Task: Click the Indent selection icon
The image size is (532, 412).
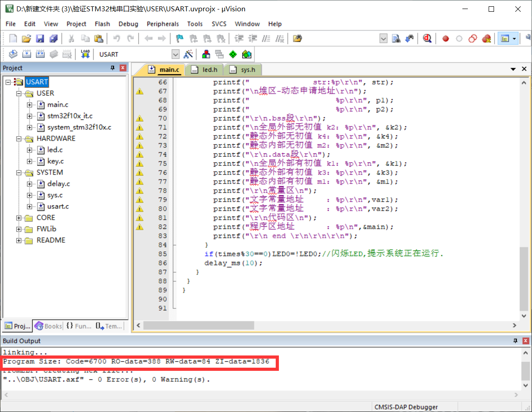Action: 239,38
